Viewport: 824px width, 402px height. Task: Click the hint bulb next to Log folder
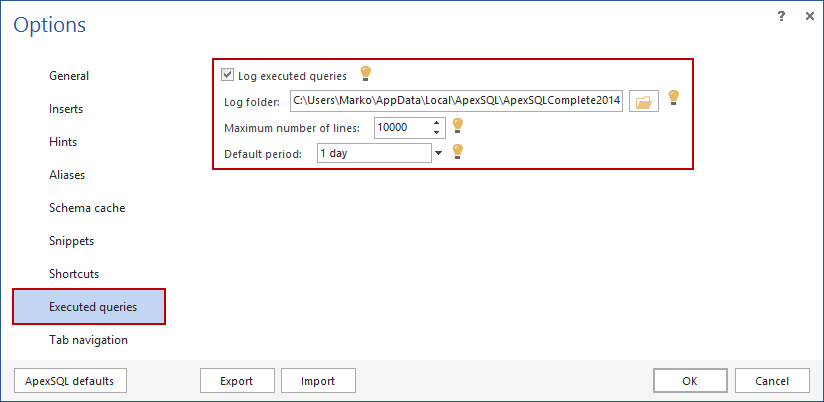pos(674,98)
